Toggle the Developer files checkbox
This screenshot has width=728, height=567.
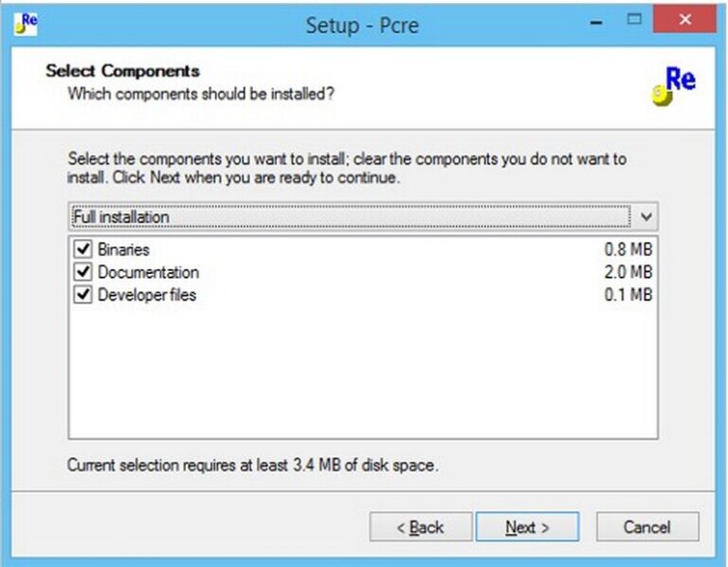tap(82, 294)
